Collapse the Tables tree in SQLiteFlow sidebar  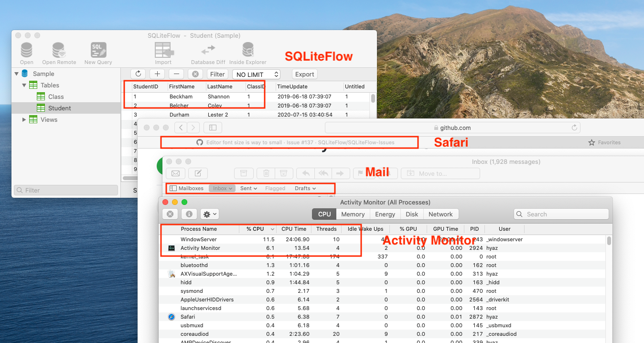coord(23,85)
